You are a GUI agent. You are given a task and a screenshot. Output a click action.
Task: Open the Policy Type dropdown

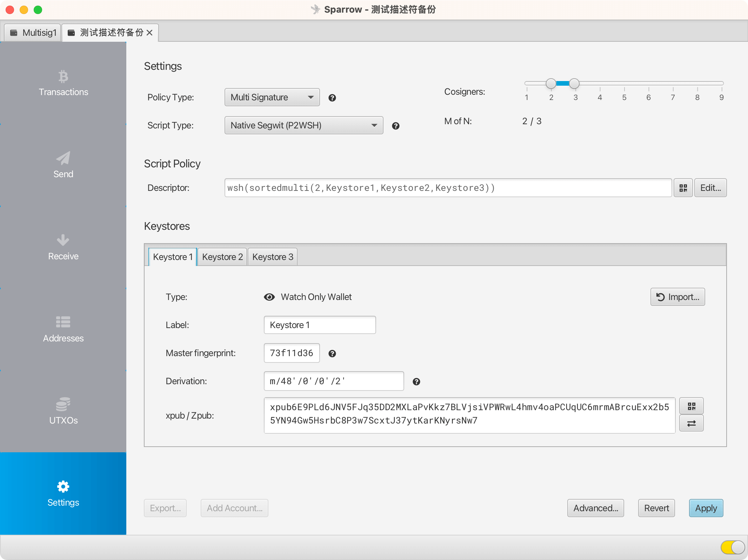(272, 98)
